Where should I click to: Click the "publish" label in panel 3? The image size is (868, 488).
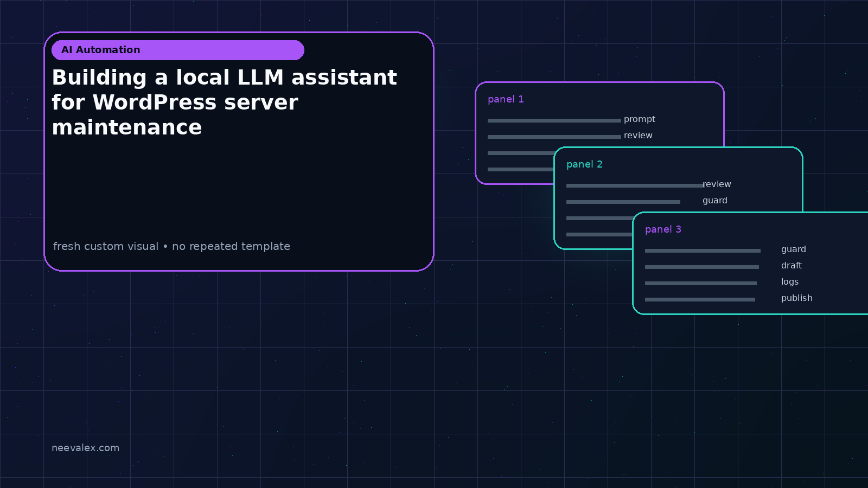(x=797, y=298)
